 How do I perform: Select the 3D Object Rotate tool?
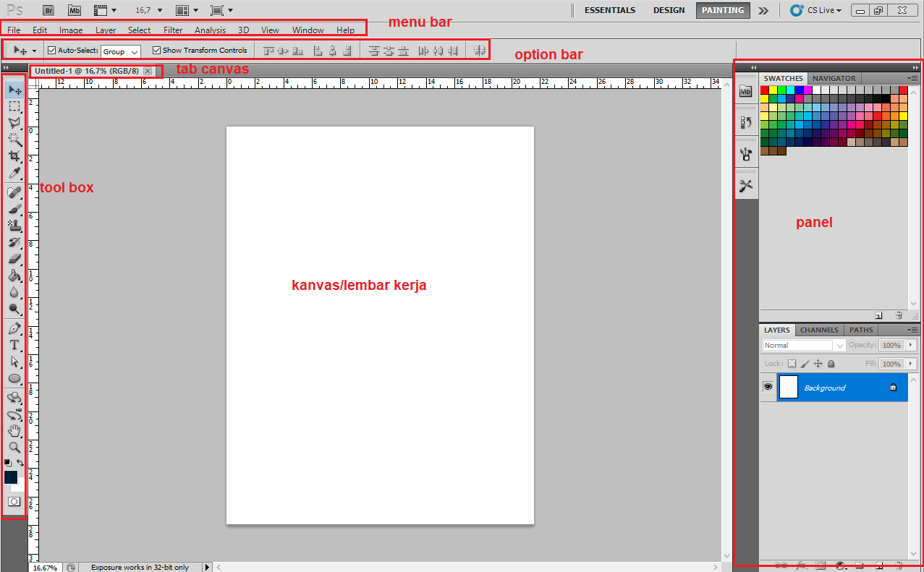pos(14,398)
